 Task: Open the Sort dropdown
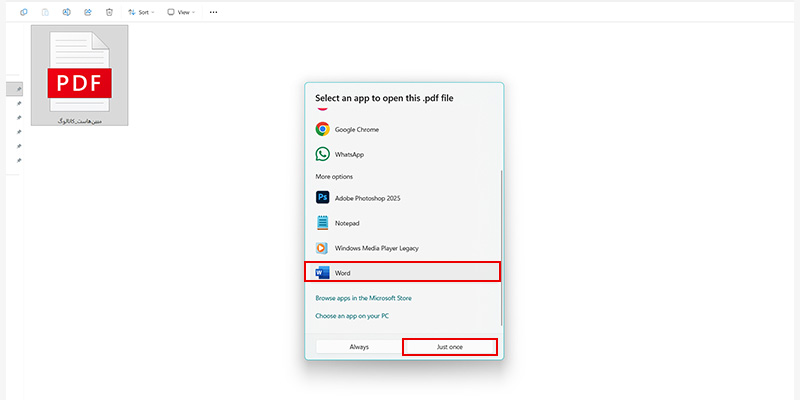tap(140, 12)
